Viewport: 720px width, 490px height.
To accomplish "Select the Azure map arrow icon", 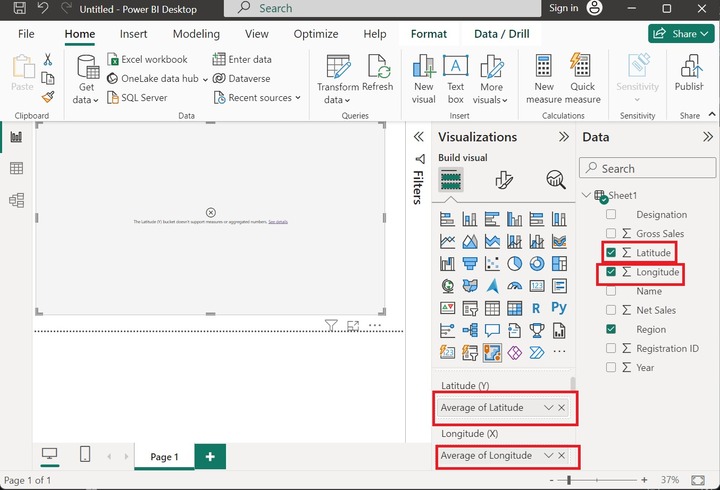I will tap(492, 286).
